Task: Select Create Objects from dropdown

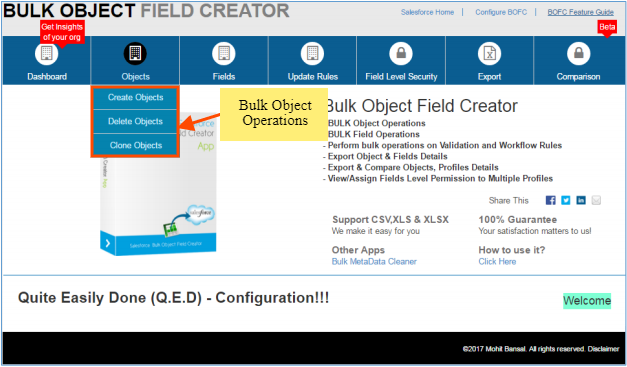Action: click(x=135, y=98)
